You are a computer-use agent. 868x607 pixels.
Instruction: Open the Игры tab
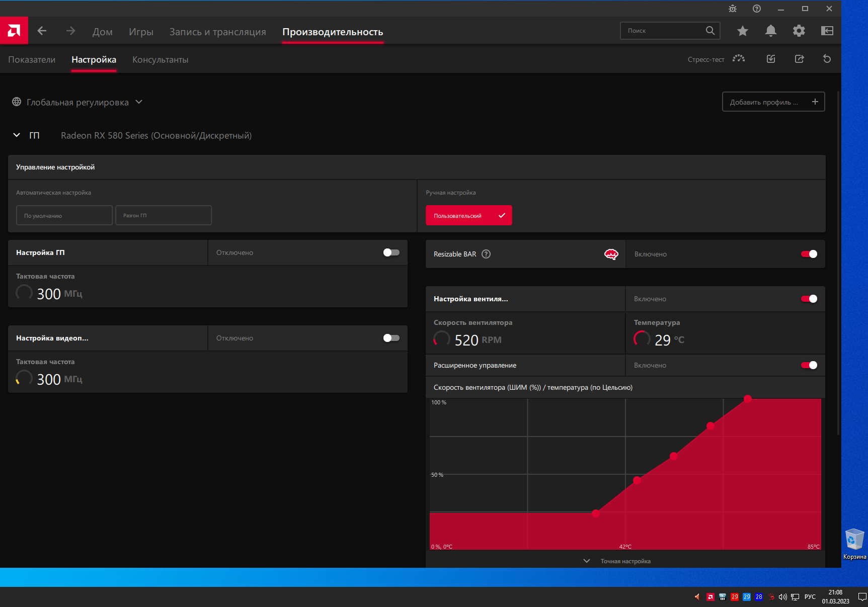tap(141, 32)
